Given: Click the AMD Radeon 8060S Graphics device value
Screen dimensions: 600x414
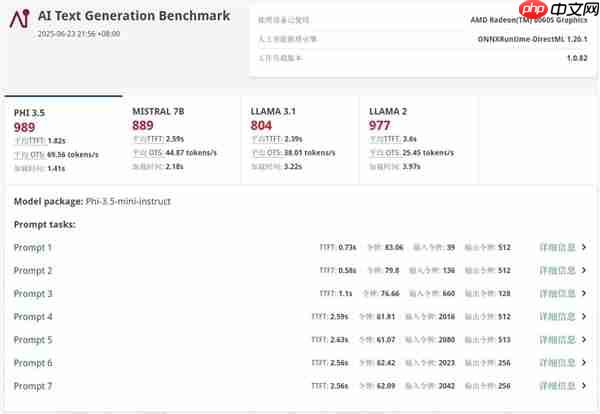Looking at the screenshot, I should click(x=528, y=20).
